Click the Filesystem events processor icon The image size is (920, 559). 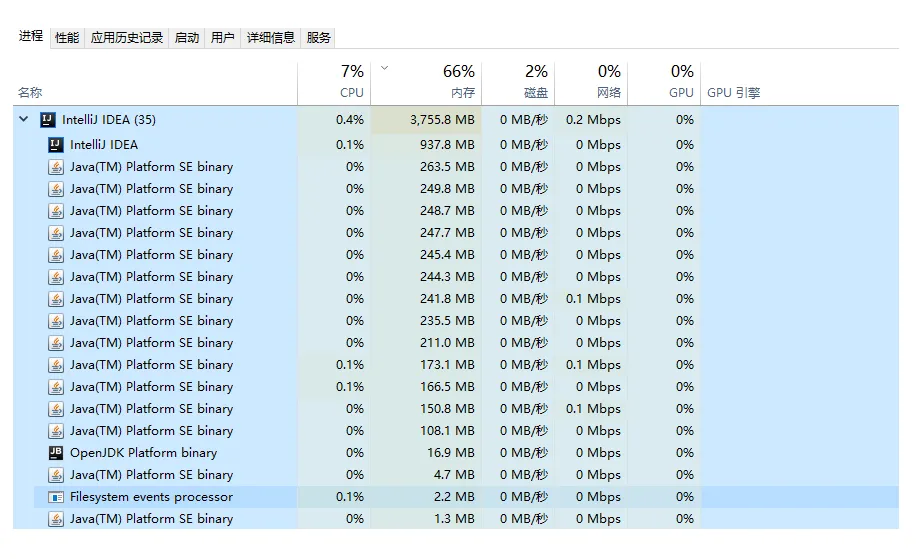[x=56, y=497]
